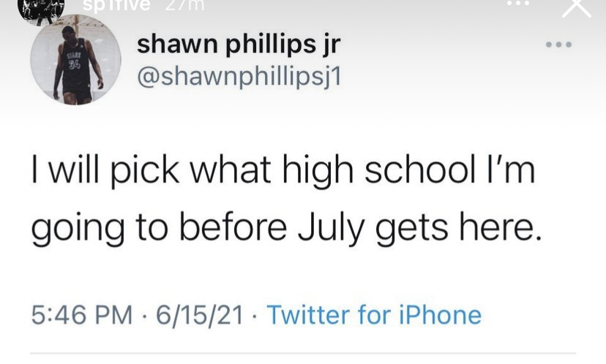Tap the story poster's small avatar

[x=40, y=7]
